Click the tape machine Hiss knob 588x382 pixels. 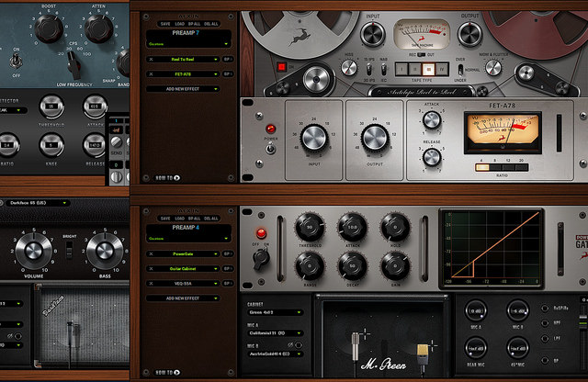coord(349,68)
